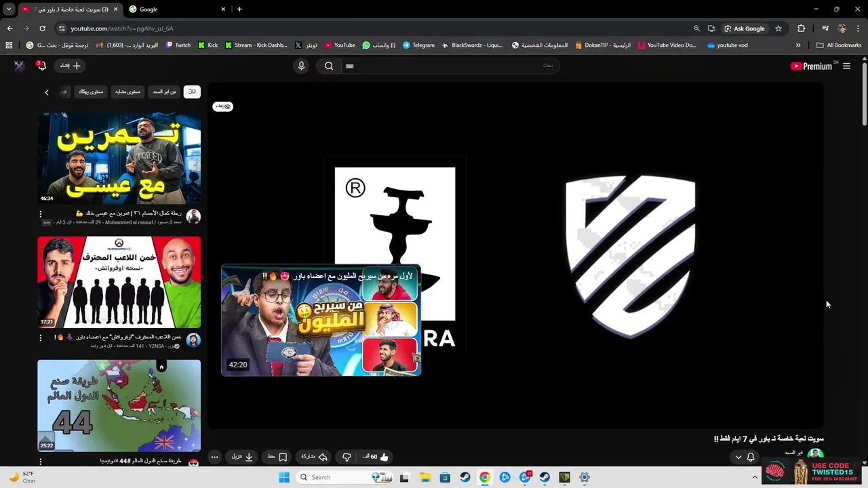This screenshot has width=868, height=488.
Task: Download the video using download button
Action: 242,457
